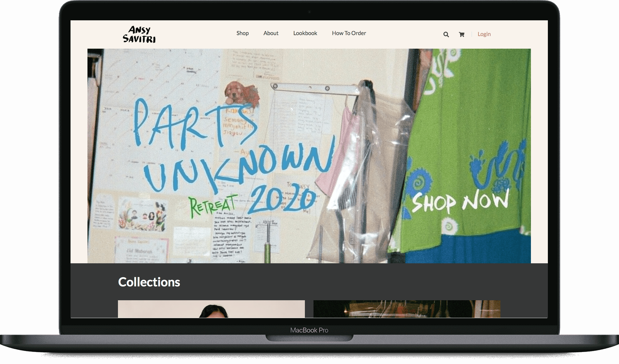Select the carousel dot under hero banner
The height and width of the screenshot is (364, 619).
[309, 259]
